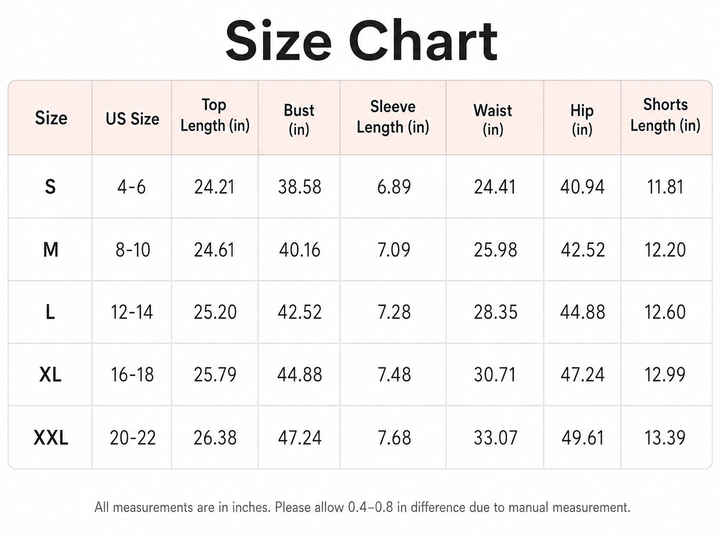Click the measurement disclaimer footnote text
Image resolution: width=720 pixels, height=540 pixels.
(x=362, y=507)
